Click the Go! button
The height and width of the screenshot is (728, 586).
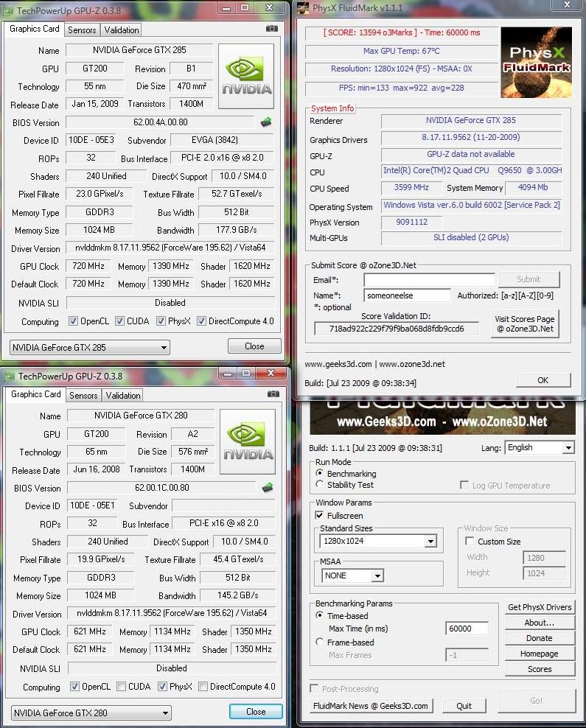click(537, 701)
